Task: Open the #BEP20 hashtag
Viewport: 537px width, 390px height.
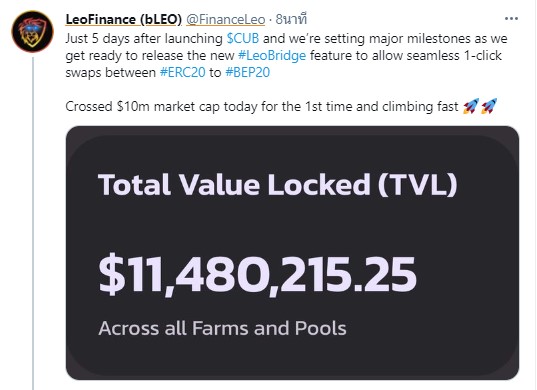Action: click(x=248, y=72)
